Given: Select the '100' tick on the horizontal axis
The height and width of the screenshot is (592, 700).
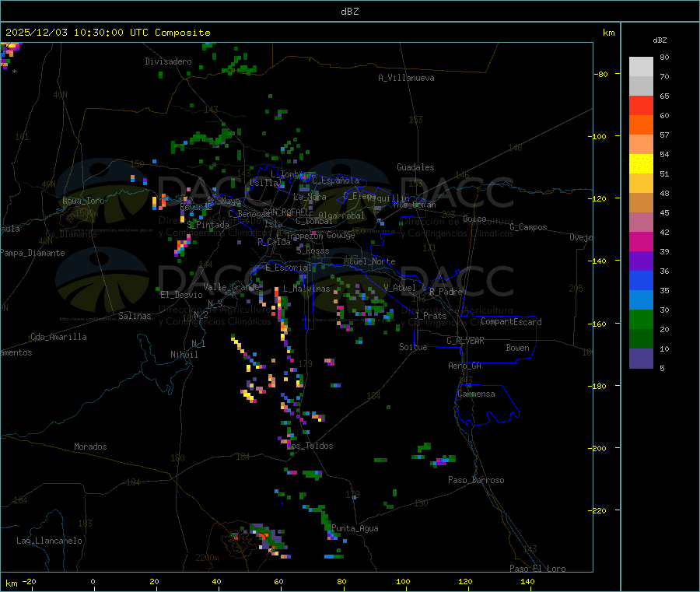Looking at the screenshot, I should [403, 581].
